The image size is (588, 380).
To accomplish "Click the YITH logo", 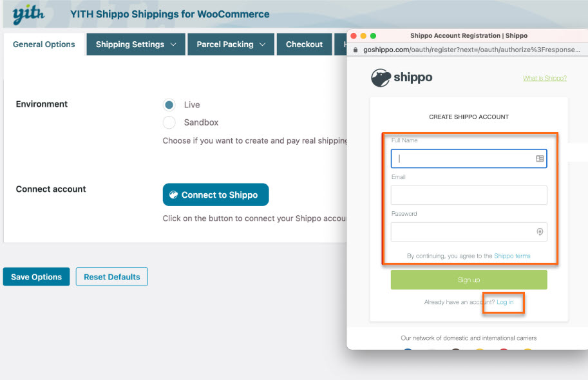I will click(27, 14).
